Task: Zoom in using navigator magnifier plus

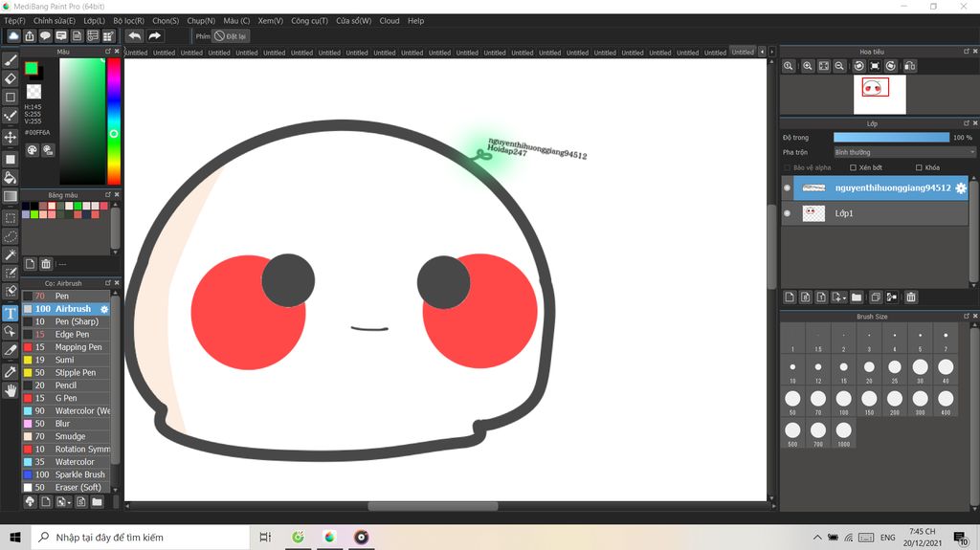Action: 808,66
